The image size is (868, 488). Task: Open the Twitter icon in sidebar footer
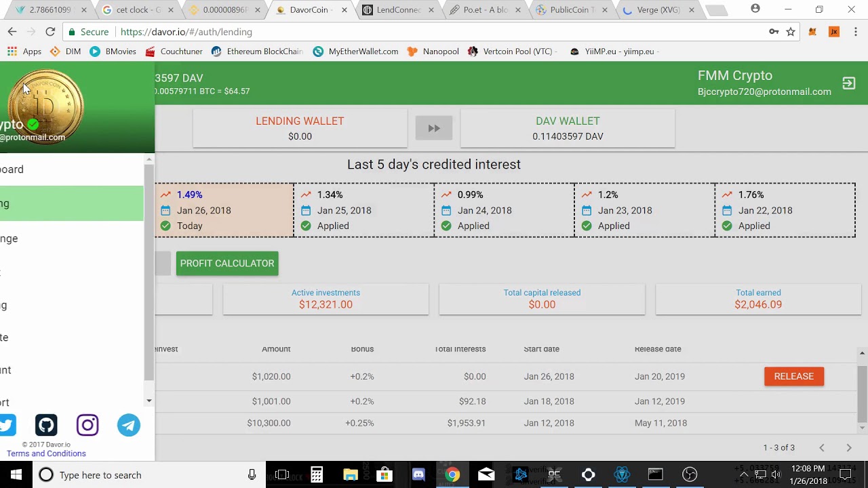[7, 425]
